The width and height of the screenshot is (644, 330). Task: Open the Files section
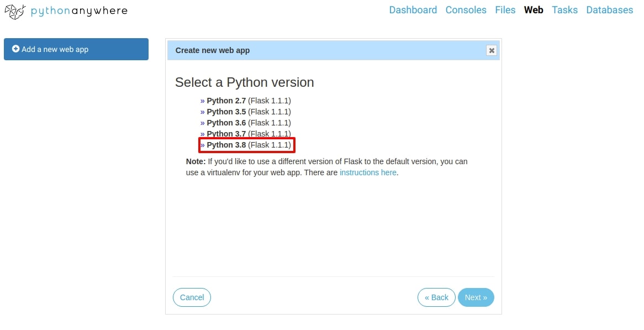click(x=505, y=10)
